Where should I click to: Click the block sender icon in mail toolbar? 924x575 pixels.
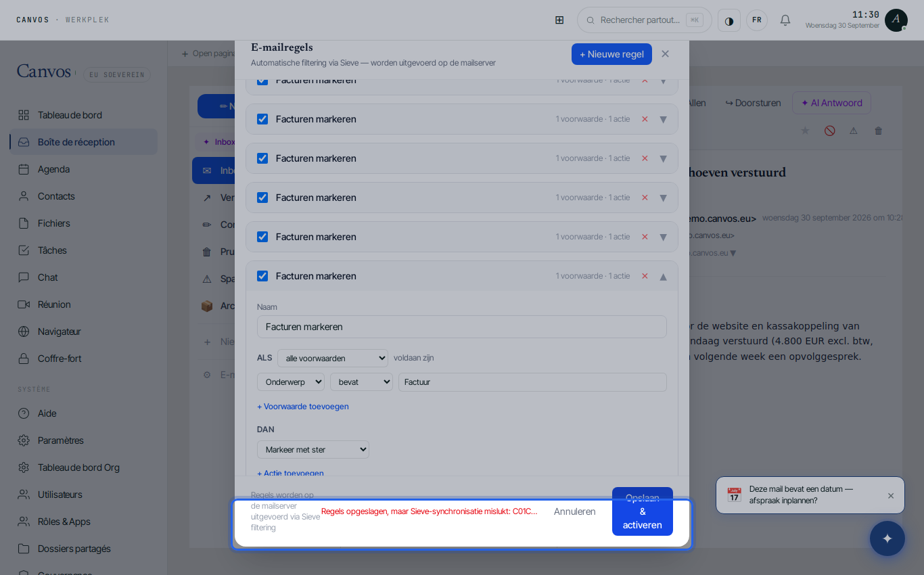pyautogui.click(x=829, y=131)
